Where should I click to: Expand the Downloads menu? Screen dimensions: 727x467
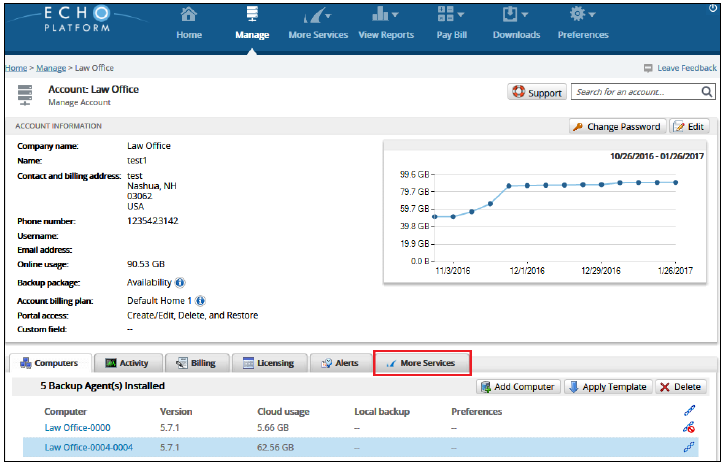point(516,24)
